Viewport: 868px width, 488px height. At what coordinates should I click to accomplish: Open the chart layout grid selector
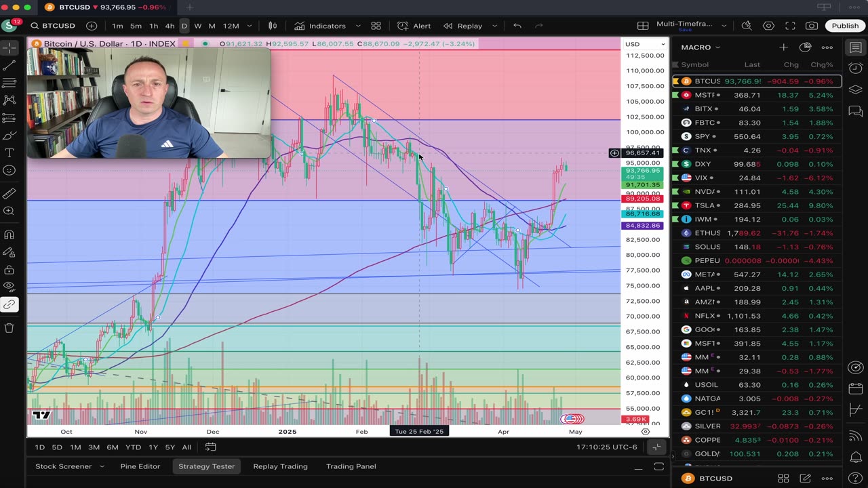pyautogui.click(x=642, y=26)
